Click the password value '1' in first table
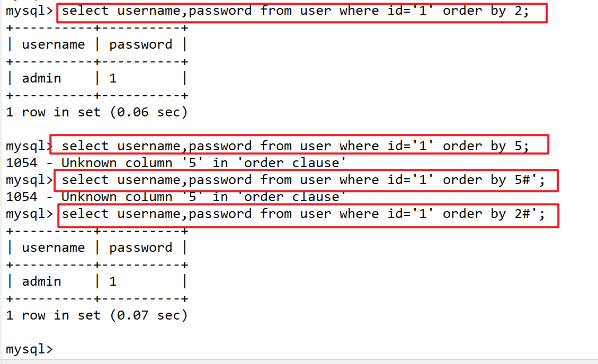 click(x=113, y=78)
